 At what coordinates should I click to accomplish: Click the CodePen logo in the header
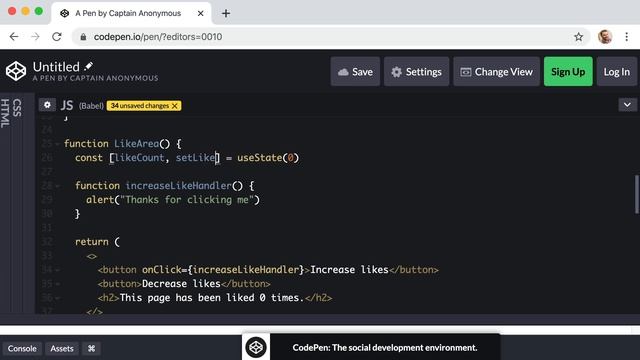16,71
